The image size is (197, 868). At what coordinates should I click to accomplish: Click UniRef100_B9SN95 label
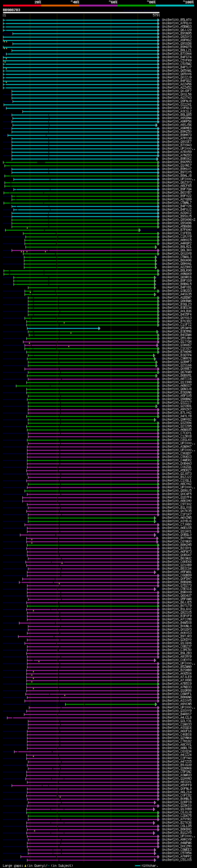(x=177, y=33)
